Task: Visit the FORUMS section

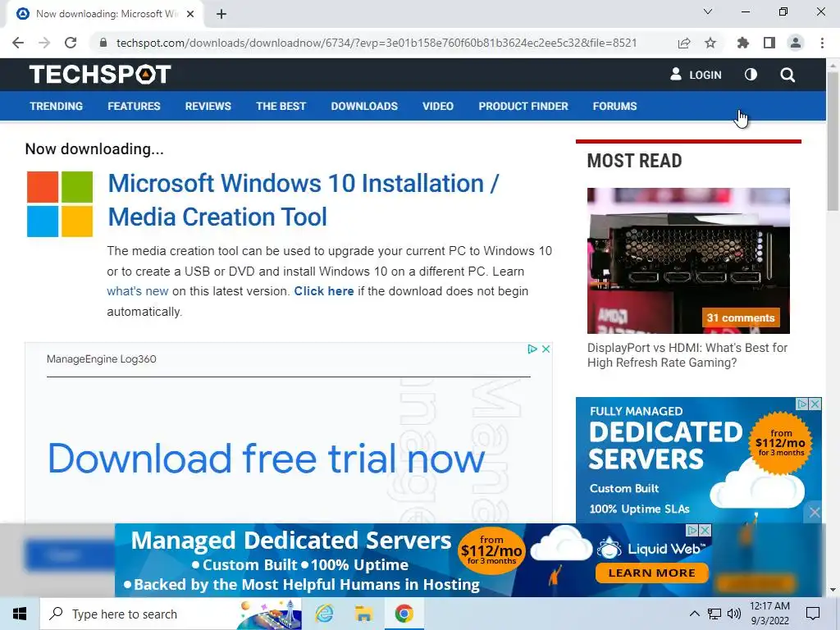Action: click(614, 106)
